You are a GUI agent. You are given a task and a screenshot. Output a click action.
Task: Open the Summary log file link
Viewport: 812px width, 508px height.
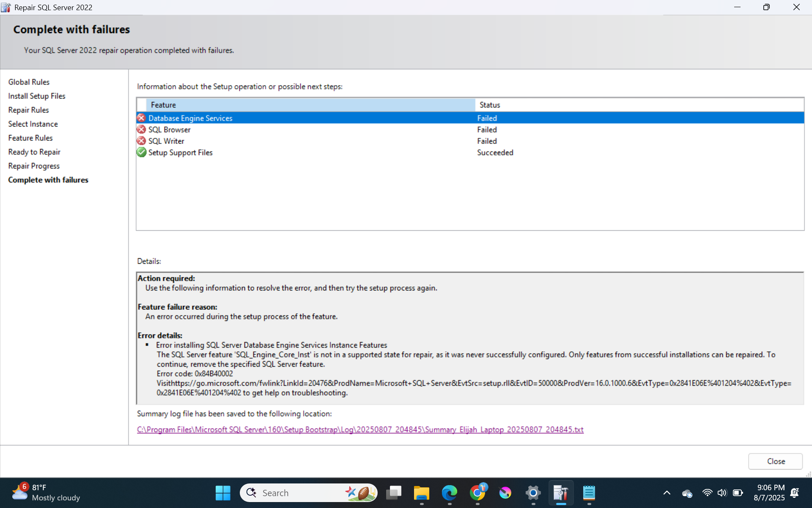(360, 429)
